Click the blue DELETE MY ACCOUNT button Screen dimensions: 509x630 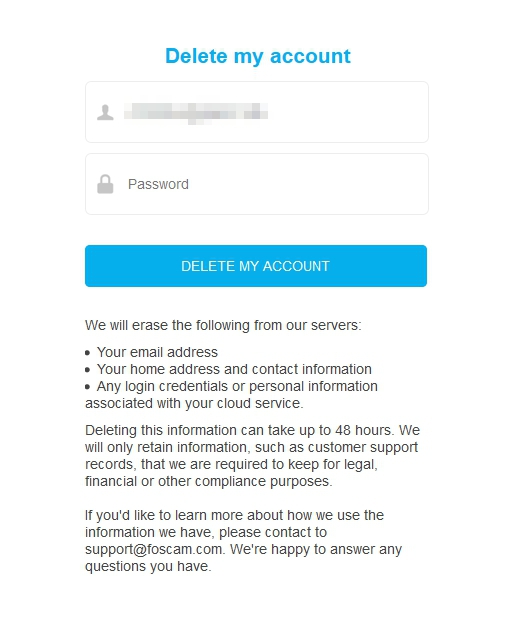click(256, 266)
